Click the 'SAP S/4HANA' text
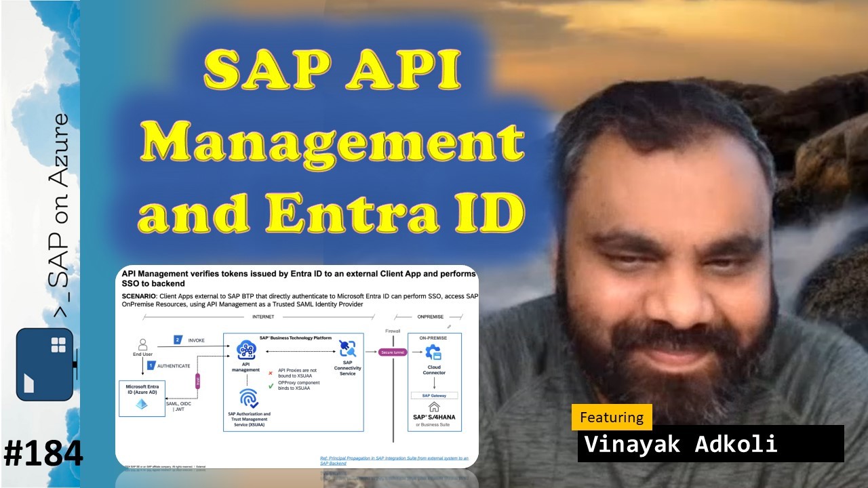This screenshot has width=868, height=488. click(x=434, y=418)
